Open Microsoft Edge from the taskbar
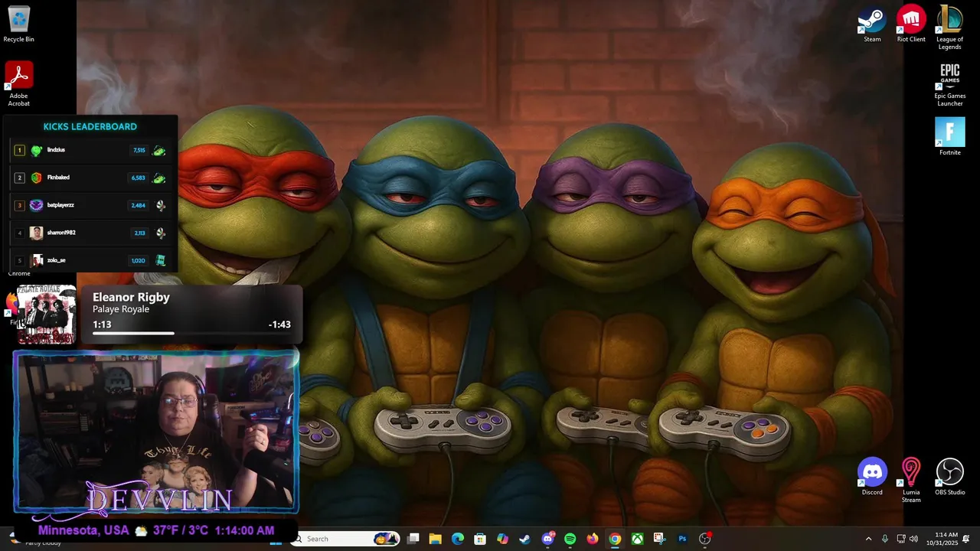Screen dimensions: 980x551 tap(458, 539)
